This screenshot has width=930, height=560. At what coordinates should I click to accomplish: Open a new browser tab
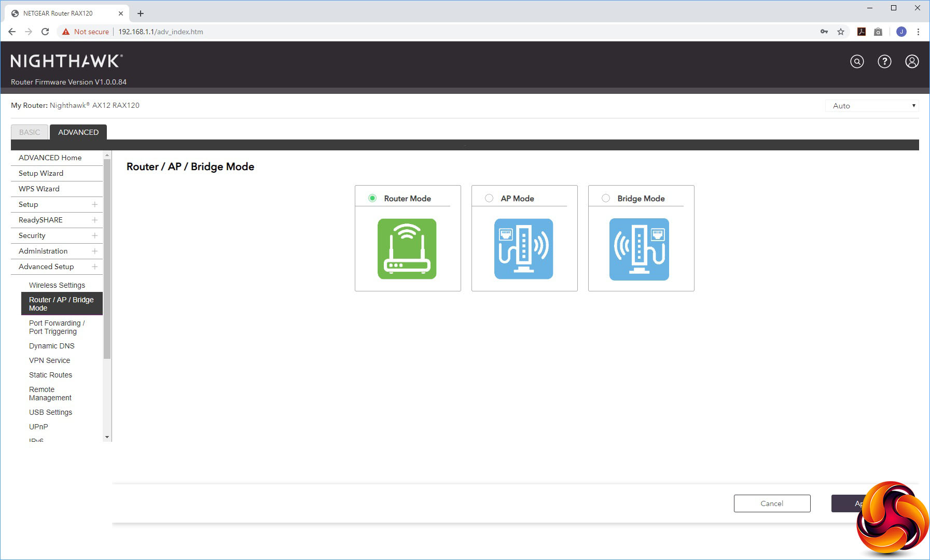coord(141,13)
